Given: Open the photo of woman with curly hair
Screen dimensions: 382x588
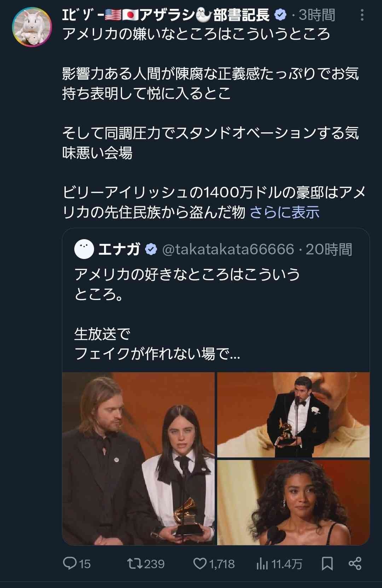Looking at the screenshot, I should [293, 502].
